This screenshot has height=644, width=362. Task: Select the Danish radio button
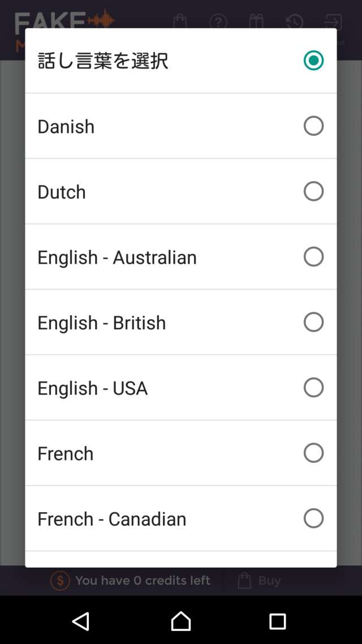(313, 126)
